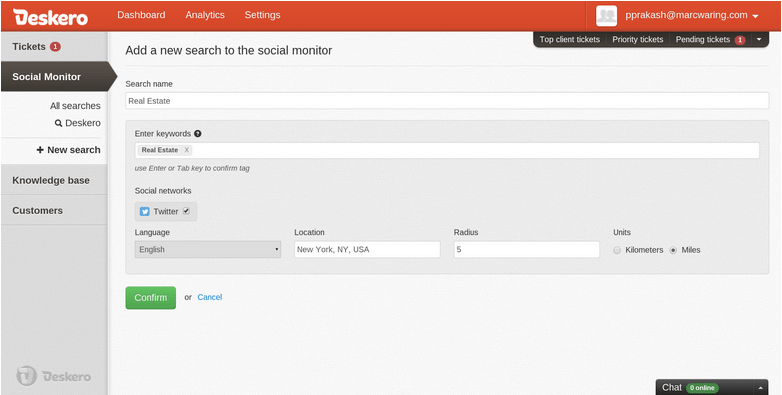The width and height of the screenshot is (782, 395).
Task: Open the Deskero saved search
Action: [82, 123]
